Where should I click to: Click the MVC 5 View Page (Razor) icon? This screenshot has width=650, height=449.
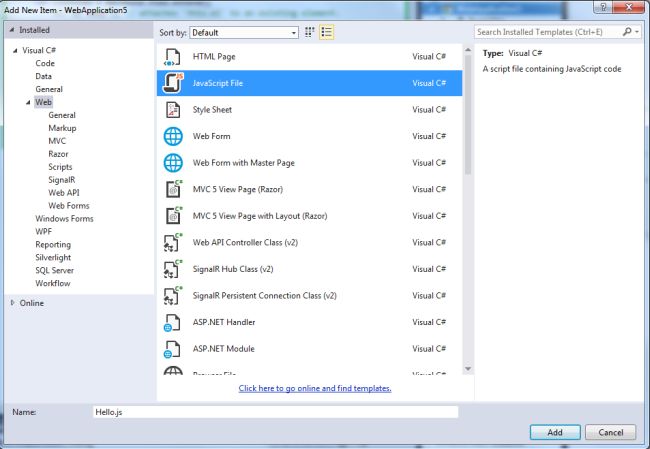174,189
